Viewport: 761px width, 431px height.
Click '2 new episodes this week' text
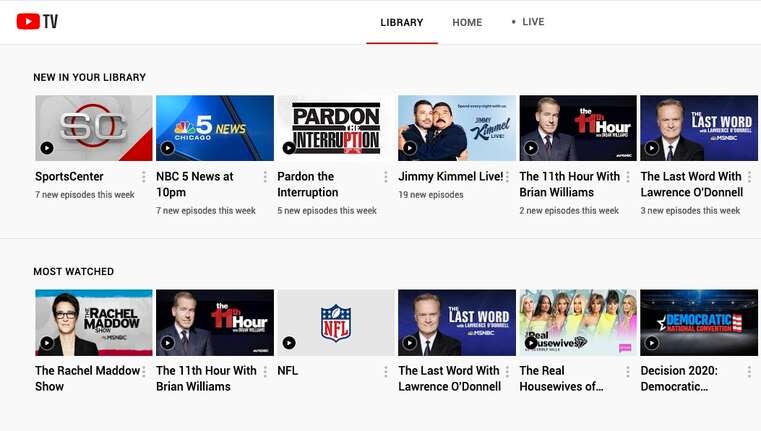point(569,211)
